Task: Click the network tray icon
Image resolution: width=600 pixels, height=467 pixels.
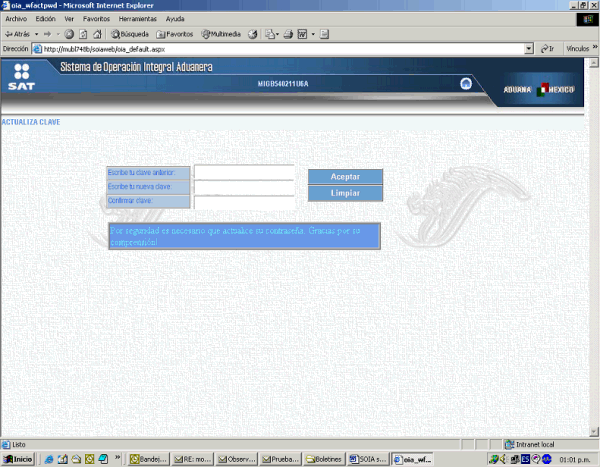Action: (x=515, y=459)
